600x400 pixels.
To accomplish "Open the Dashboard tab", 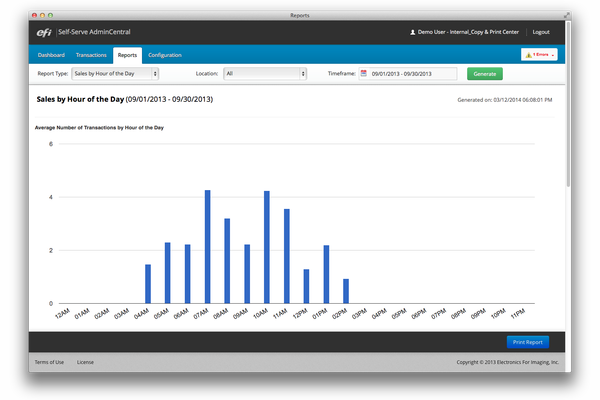I will (51, 55).
